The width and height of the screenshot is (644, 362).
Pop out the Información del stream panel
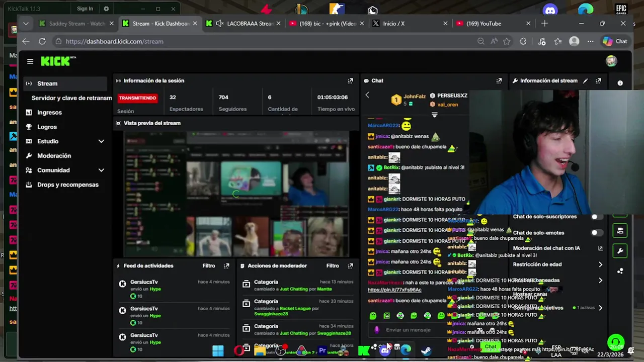[598, 80]
